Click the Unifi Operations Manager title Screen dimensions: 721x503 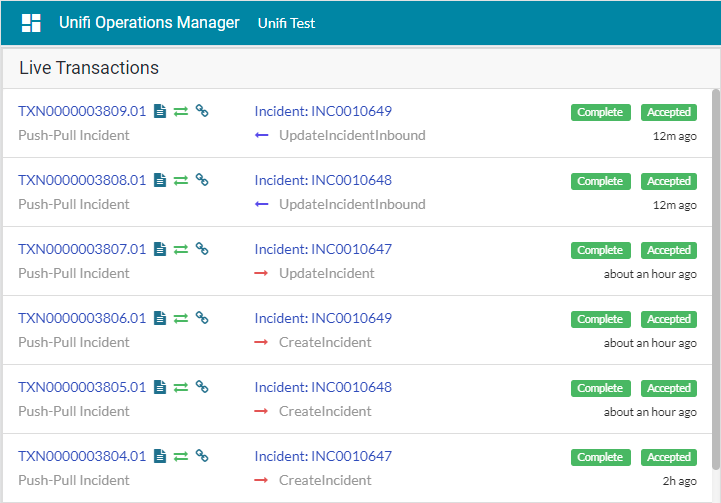(149, 23)
